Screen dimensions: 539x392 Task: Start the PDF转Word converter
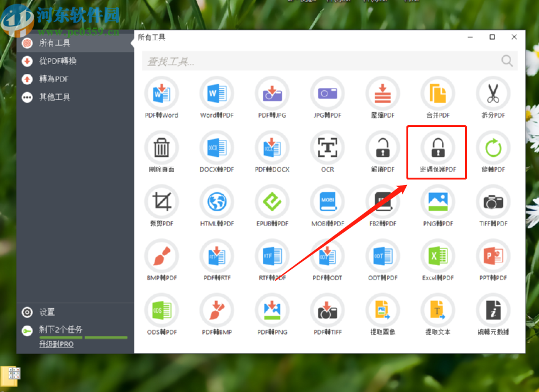[x=161, y=96]
